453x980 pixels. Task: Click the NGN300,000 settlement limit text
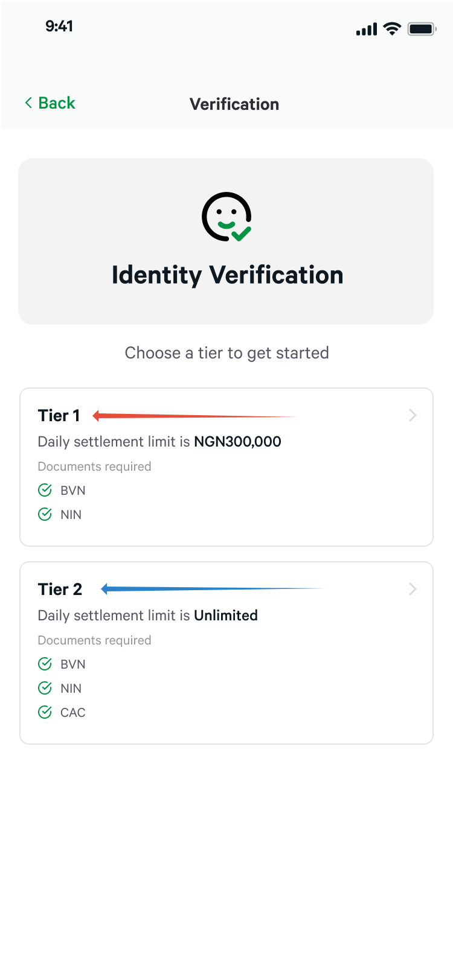point(237,442)
